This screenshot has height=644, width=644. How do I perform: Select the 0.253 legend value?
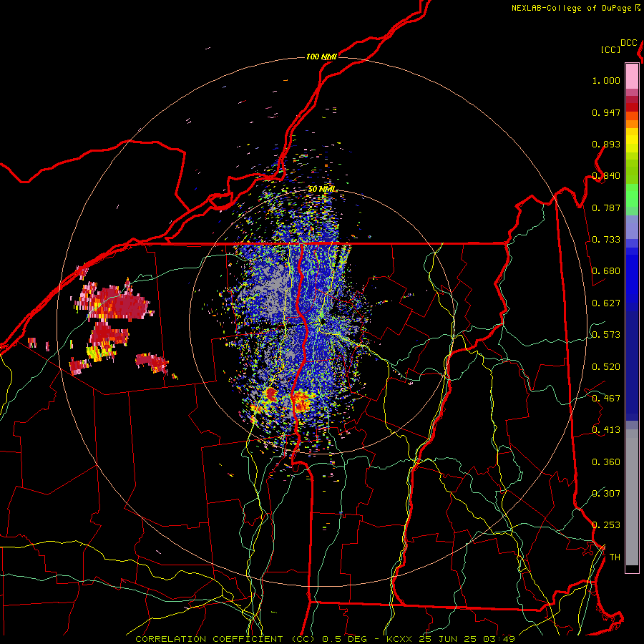pos(606,525)
